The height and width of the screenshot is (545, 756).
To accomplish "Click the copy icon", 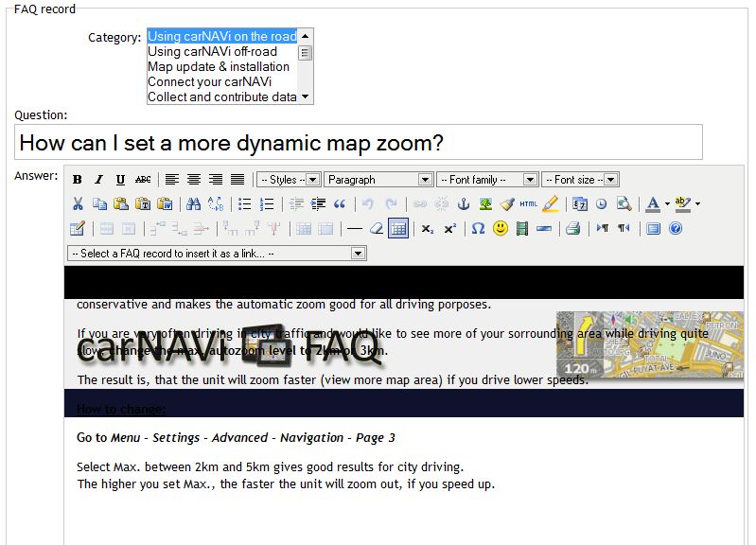I will click(x=99, y=204).
